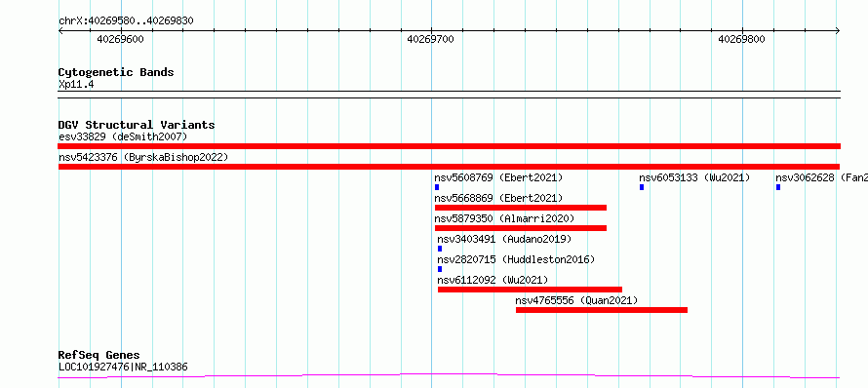This screenshot has height=388, width=868.
Task: Click the right arrowhead of the ruler
Action: pyautogui.click(x=838, y=31)
